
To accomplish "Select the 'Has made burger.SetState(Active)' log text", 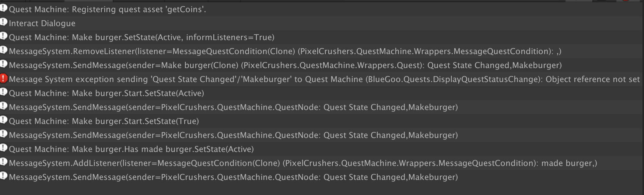I will point(131,149).
